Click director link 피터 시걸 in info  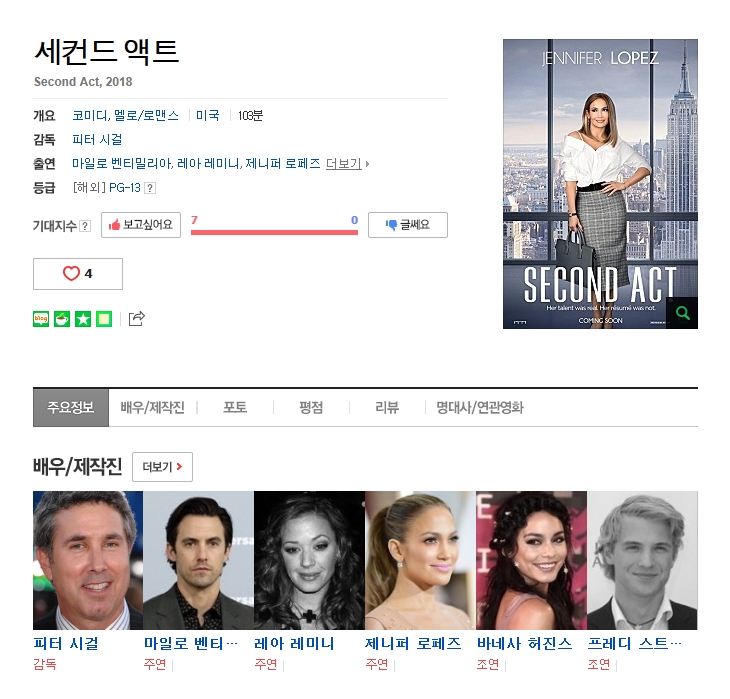pos(97,140)
